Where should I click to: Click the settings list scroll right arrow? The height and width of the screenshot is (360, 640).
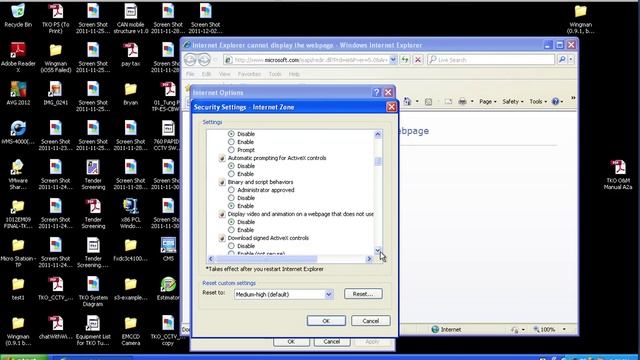click(x=369, y=259)
